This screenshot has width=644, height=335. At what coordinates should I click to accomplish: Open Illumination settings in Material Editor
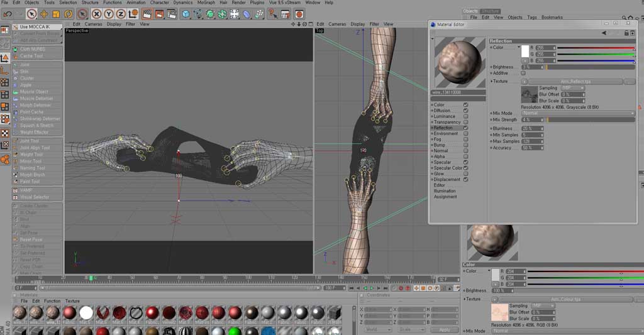point(445,191)
